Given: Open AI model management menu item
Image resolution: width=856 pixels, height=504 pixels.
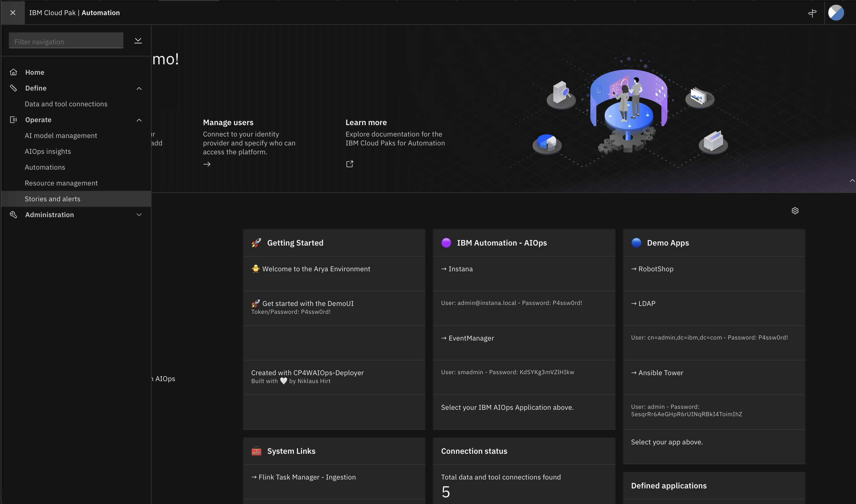Looking at the screenshot, I should click(61, 136).
